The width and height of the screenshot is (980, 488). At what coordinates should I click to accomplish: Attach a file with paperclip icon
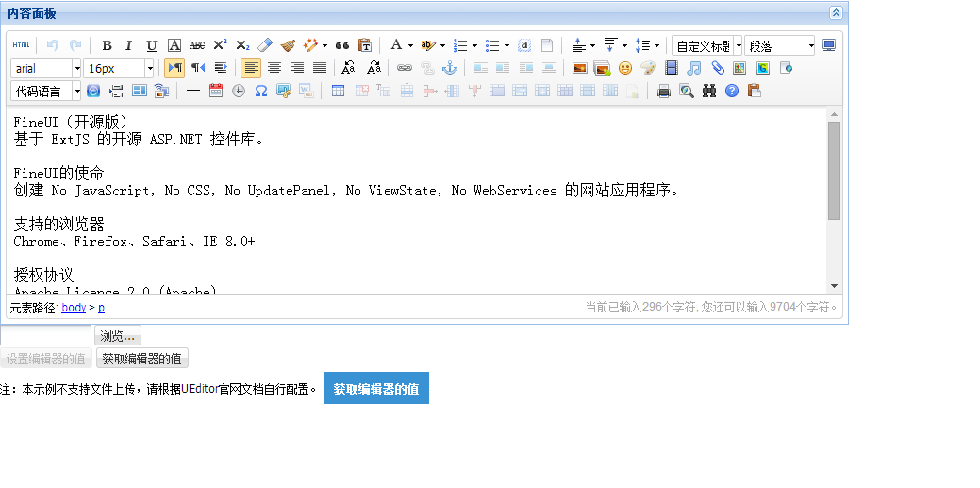point(717,68)
